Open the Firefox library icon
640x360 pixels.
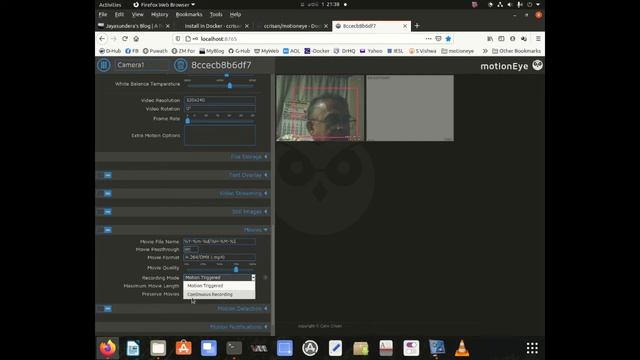point(490,39)
